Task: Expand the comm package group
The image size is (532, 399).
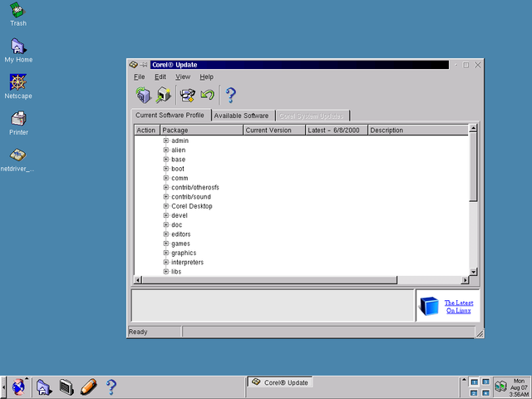Action: point(166,178)
